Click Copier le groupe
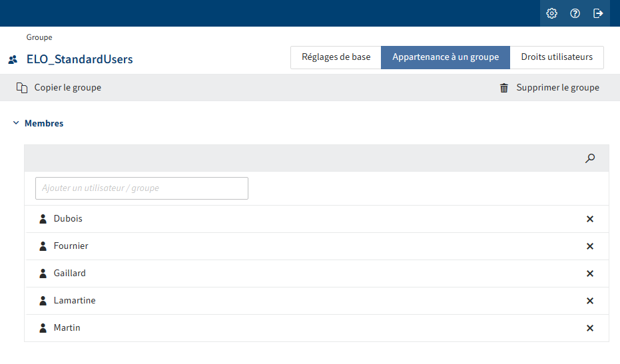 [68, 88]
